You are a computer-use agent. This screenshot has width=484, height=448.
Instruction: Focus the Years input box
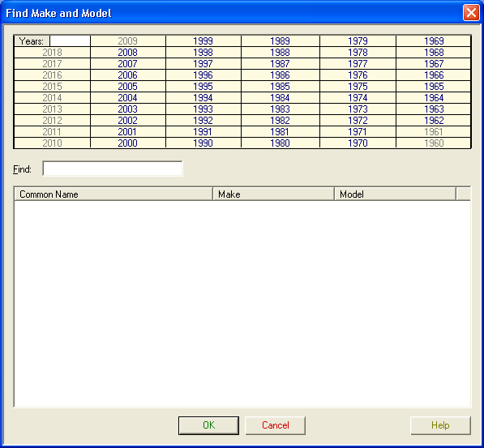tap(70, 41)
